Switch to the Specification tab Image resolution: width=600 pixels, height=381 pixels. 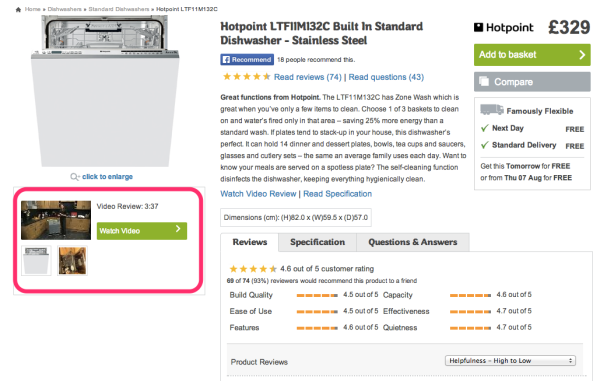point(317,242)
